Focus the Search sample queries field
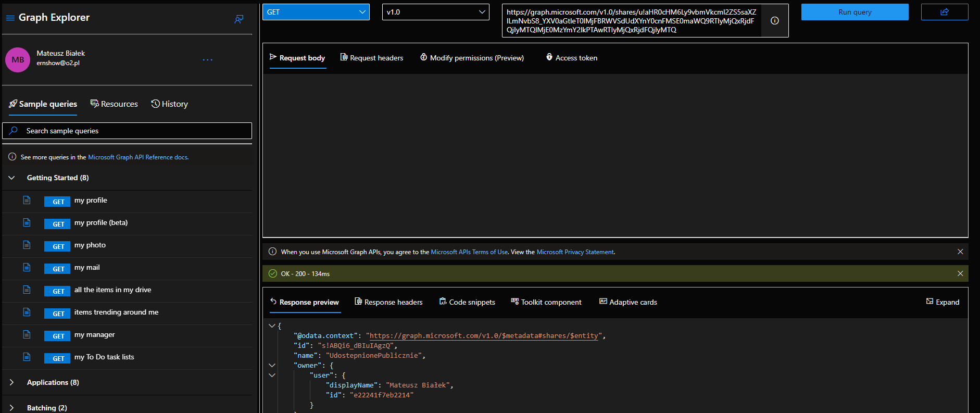Viewport: 980px width, 413px height. [127, 131]
